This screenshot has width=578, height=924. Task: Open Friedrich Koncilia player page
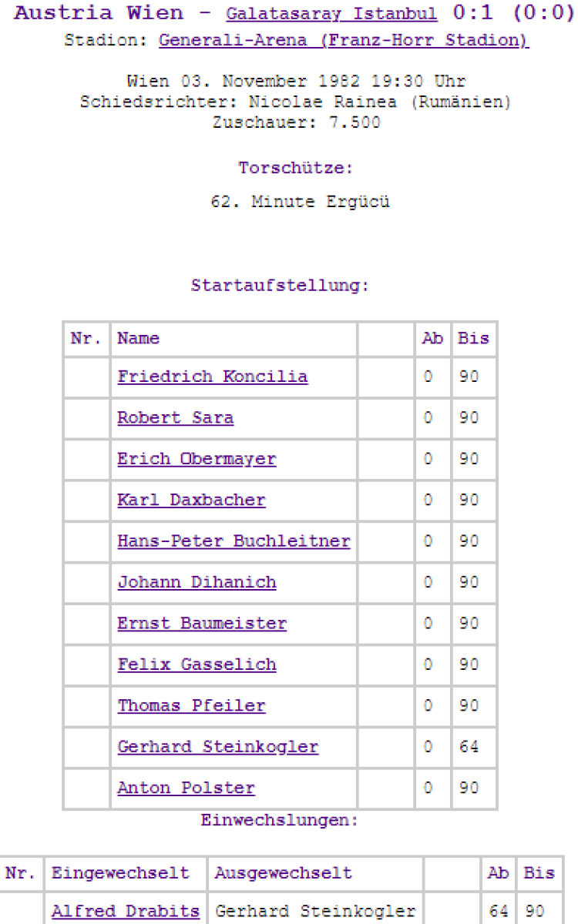(213, 377)
